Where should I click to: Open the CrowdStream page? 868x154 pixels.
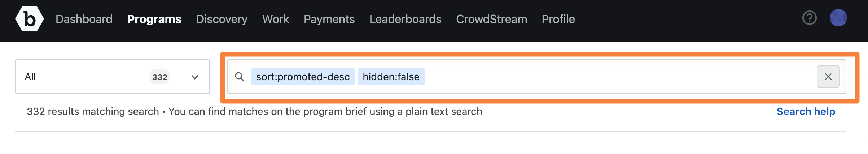tap(491, 19)
